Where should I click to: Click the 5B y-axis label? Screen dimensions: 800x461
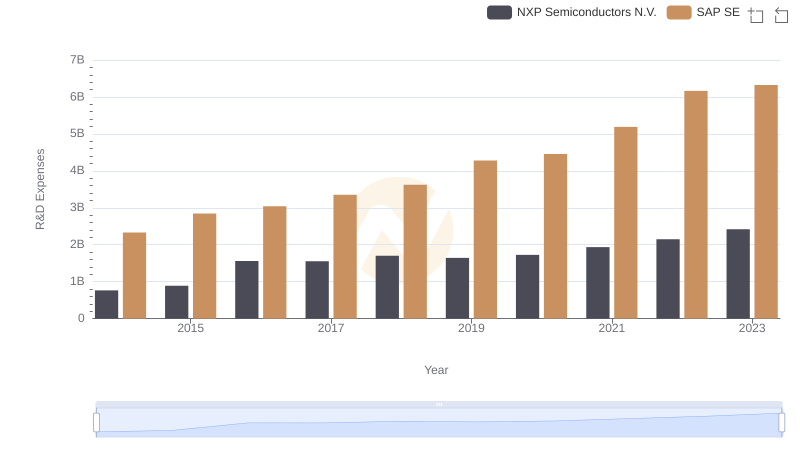77,134
